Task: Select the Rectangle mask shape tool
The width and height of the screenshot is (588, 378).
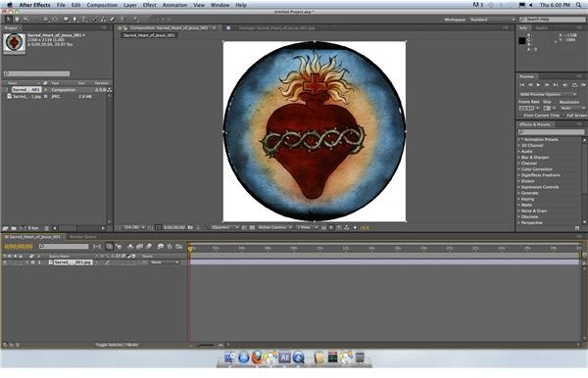Action: 66,20
